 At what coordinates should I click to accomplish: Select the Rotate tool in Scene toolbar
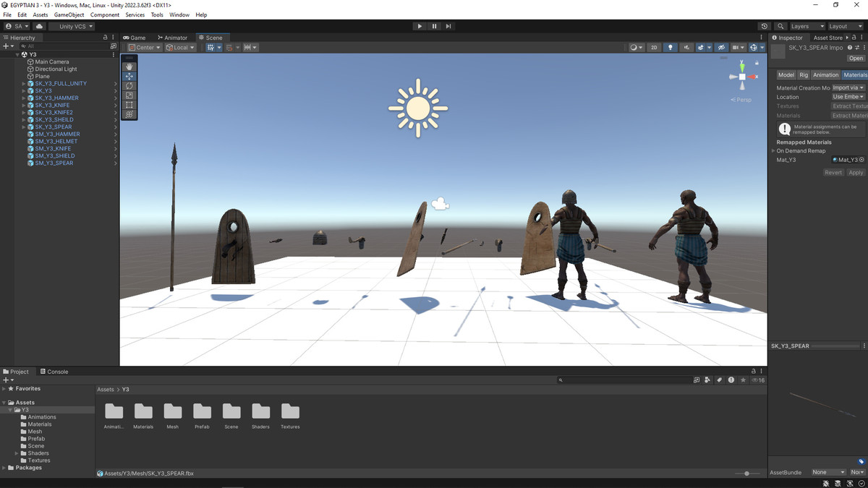click(x=129, y=85)
